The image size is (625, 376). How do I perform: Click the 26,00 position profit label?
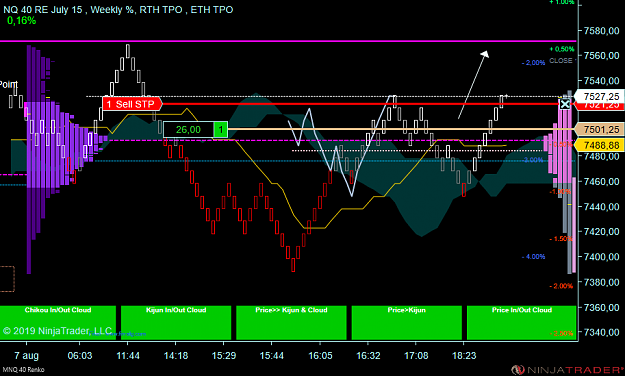188,130
